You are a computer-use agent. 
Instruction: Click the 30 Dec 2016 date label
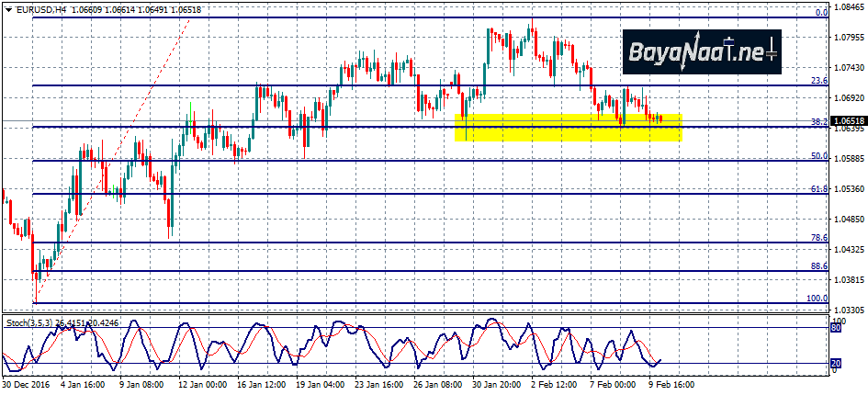point(28,386)
